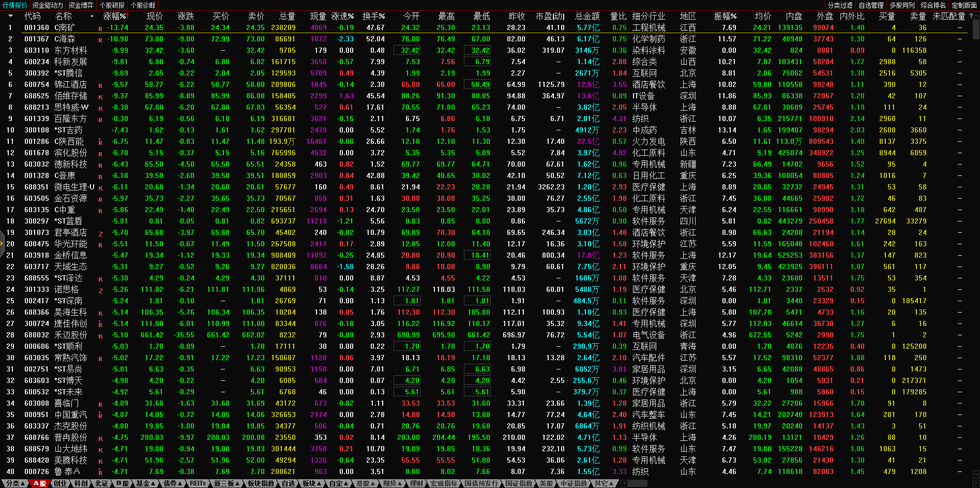Switch to 资金驱动力 tab
The width and height of the screenshot is (980, 488).
[x=48, y=5]
